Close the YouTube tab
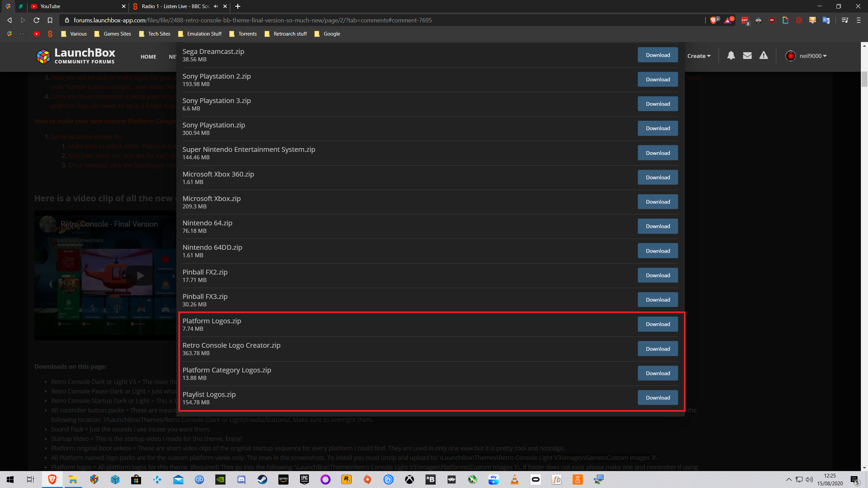This screenshot has width=868, height=488. [x=123, y=6]
